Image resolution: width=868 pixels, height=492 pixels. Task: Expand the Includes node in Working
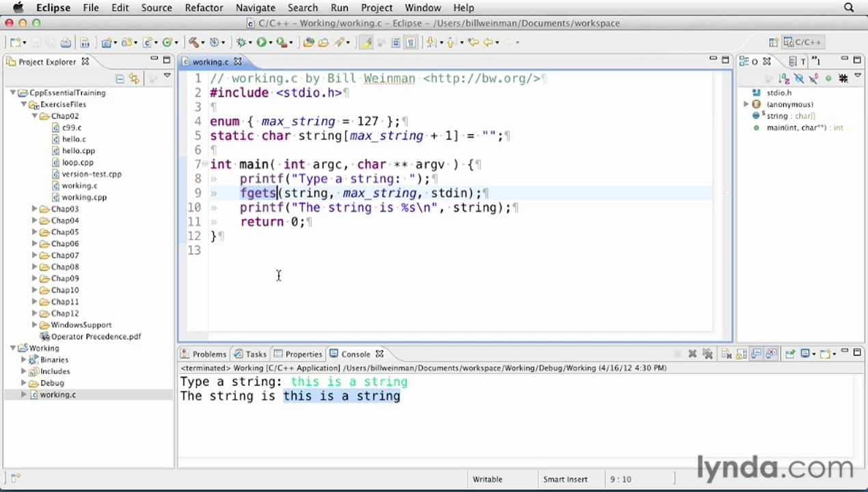point(24,372)
